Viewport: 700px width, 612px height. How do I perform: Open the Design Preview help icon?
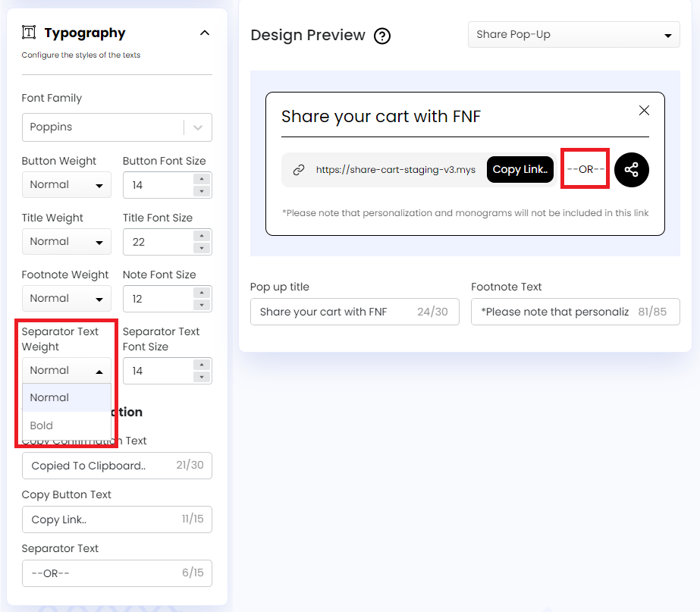tap(382, 36)
